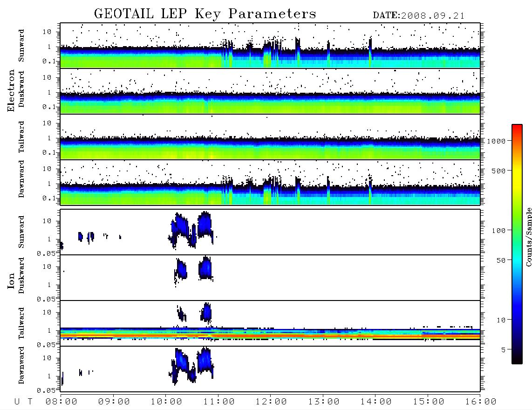Click the 0.05 tick of Ion Dawnward panel

(46, 390)
